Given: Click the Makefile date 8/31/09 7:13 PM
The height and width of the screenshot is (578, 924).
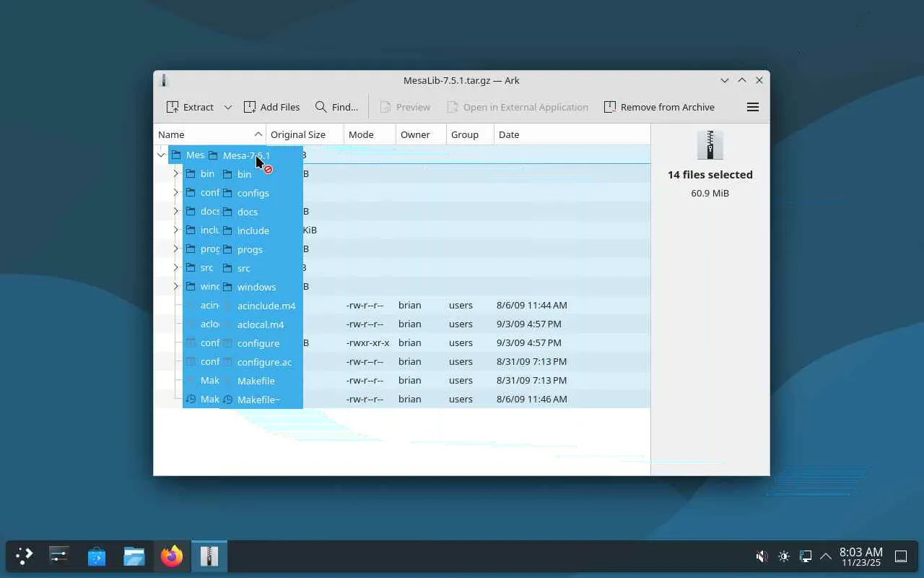Looking at the screenshot, I should [x=532, y=380].
